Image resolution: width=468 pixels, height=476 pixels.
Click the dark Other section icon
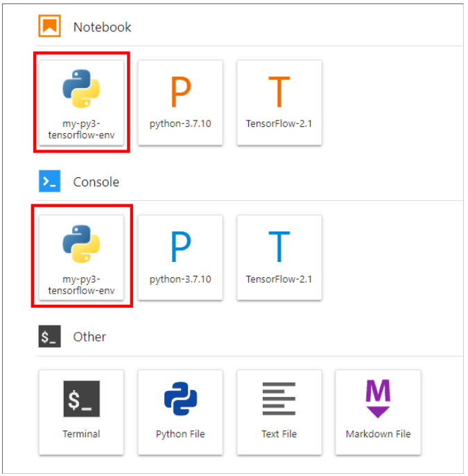[x=49, y=337]
